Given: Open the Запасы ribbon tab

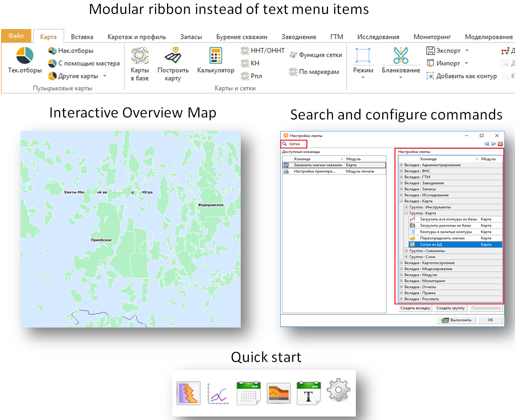Looking at the screenshot, I should pos(191,37).
